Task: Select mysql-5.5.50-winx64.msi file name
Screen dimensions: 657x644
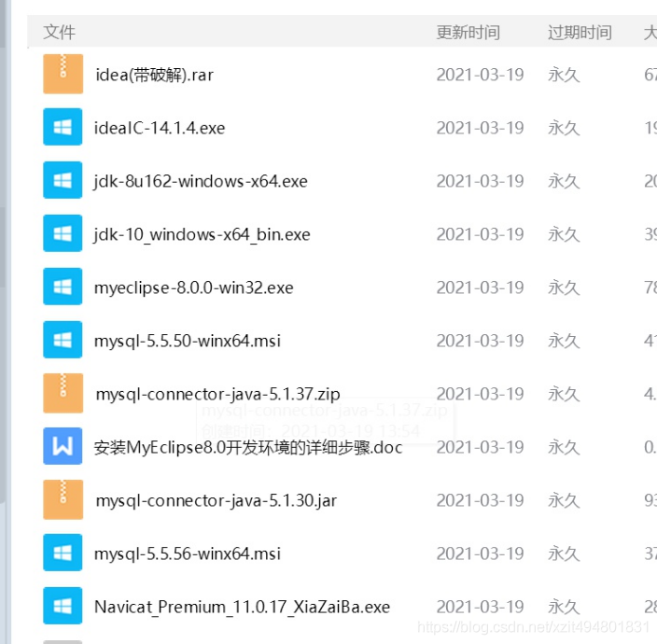Action: (x=188, y=341)
